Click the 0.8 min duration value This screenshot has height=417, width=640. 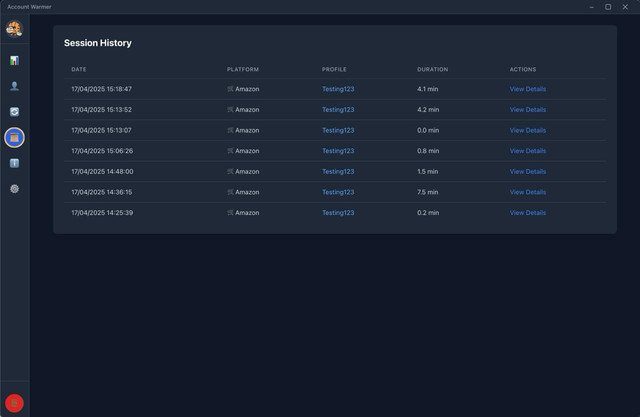point(428,151)
